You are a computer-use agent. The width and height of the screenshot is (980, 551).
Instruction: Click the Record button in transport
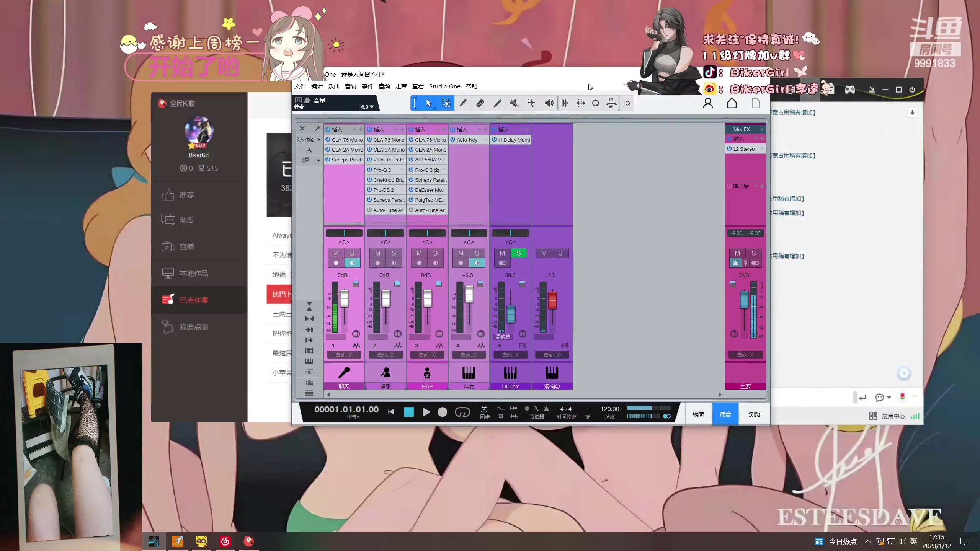[442, 412]
